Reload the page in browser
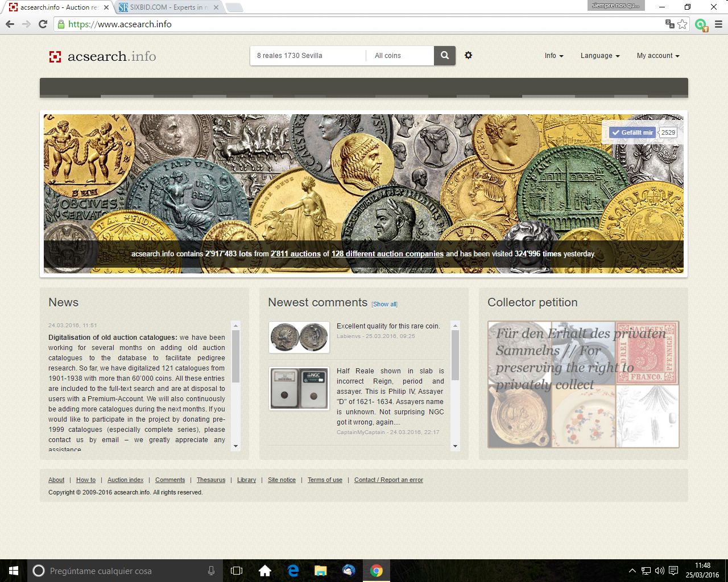This screenshot has height=582, width=728. 43,24
